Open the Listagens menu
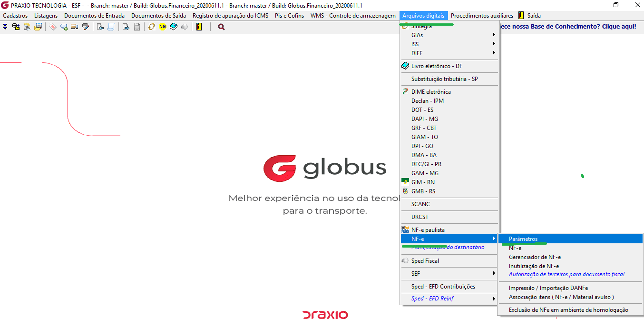644x319 pixels. click(46, 16)
